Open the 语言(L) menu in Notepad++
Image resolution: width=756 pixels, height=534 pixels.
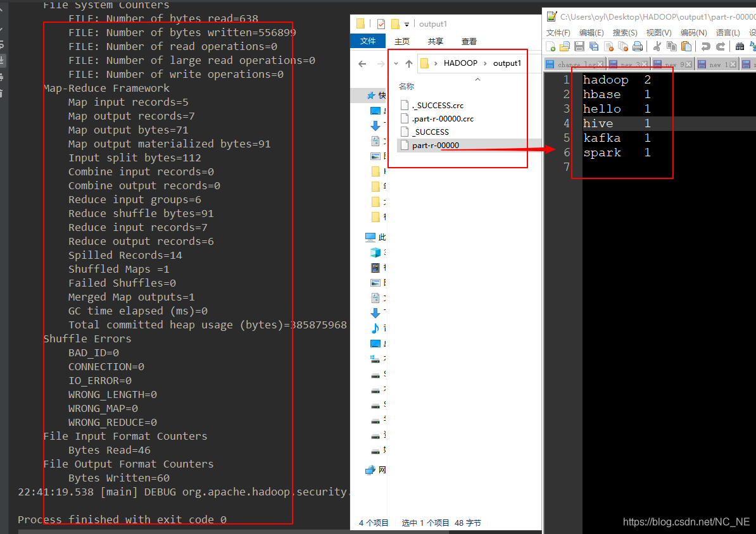(x=728, y=32)
